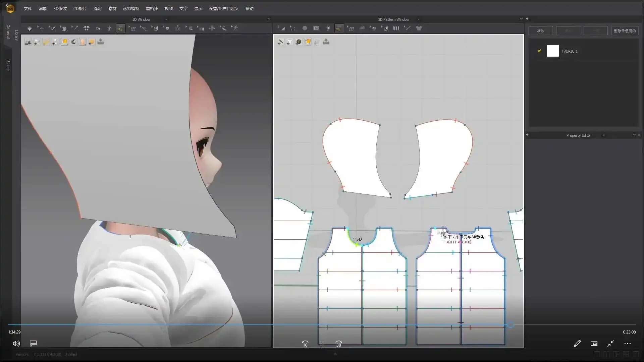Click the volume speaker icon
The width and height of the screenshot is (644, 362).
tap(16, 344)
